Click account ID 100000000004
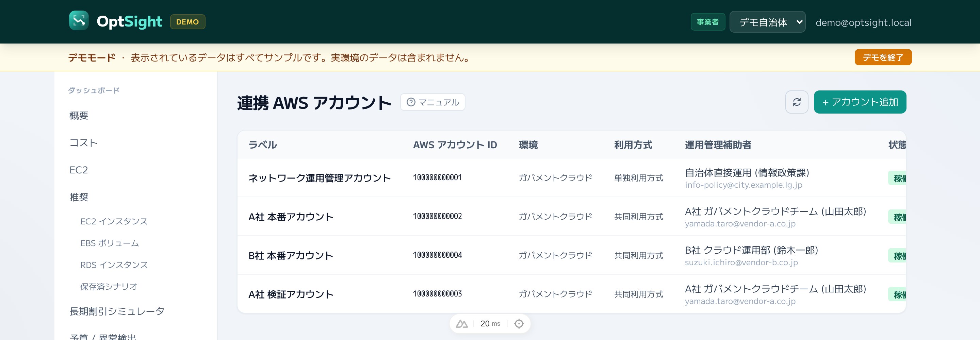The image size is (980, 340). (x=438, y=255)
